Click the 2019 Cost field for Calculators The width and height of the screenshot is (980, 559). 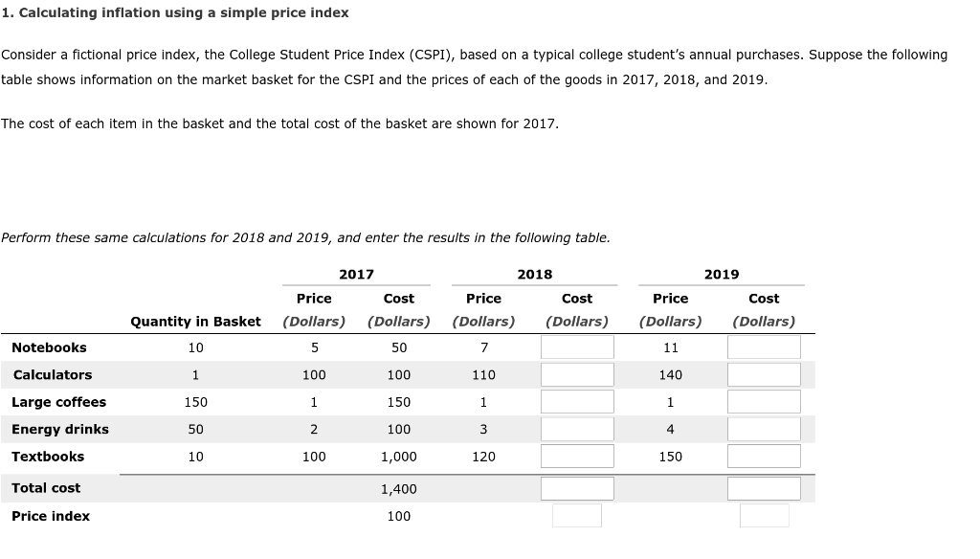[x=763, y=374]
